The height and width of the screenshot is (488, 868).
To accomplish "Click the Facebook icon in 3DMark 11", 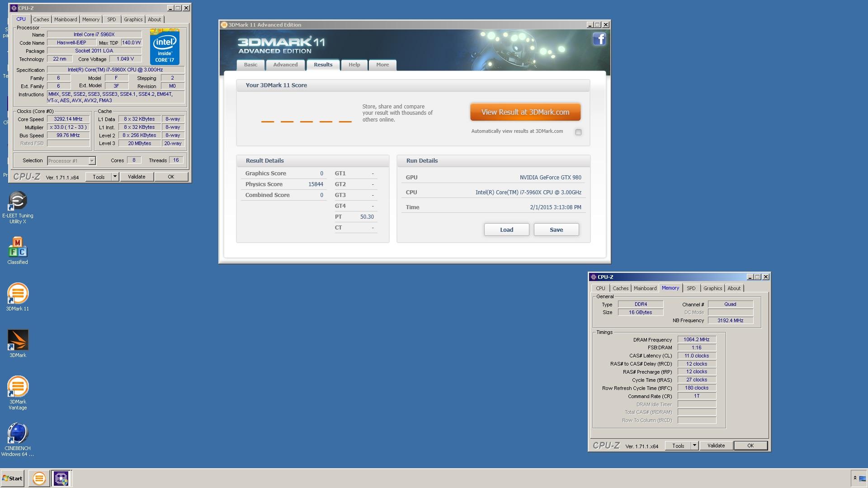I will pos(599,39).
